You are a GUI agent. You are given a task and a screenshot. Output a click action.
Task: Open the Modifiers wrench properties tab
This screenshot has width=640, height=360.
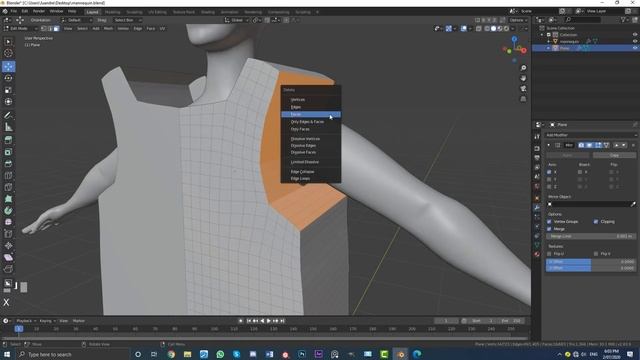coord(537,207)
